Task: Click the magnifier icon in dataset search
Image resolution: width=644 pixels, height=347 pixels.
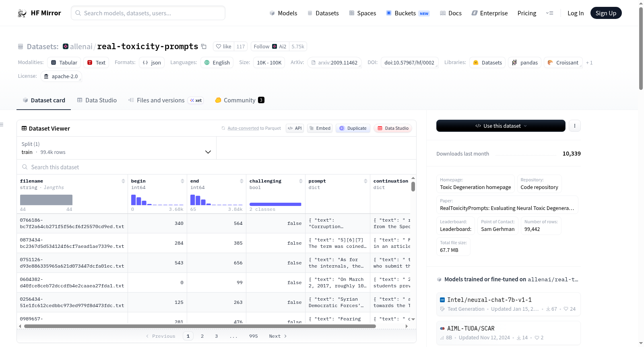Action: [x=25, y=167]
